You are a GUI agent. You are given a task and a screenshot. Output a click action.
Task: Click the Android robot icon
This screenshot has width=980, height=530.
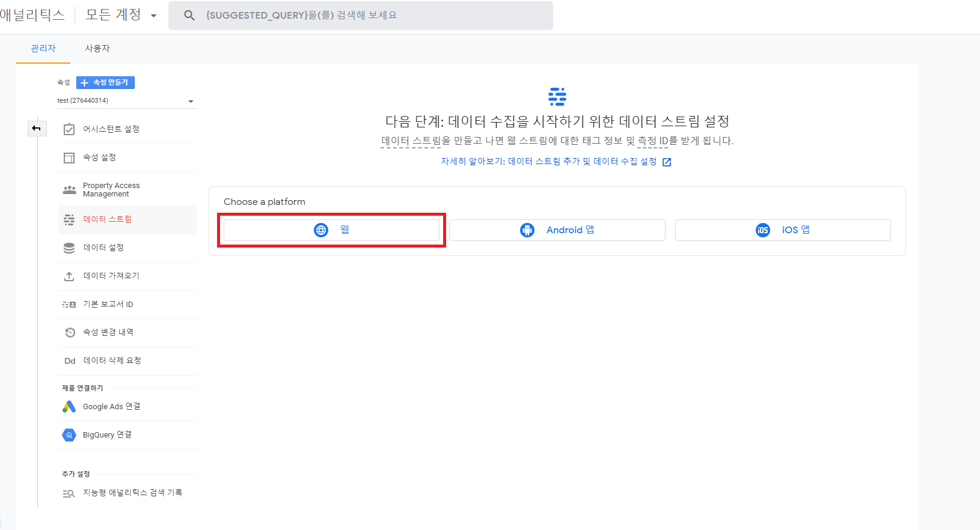[x=527, y=230]
